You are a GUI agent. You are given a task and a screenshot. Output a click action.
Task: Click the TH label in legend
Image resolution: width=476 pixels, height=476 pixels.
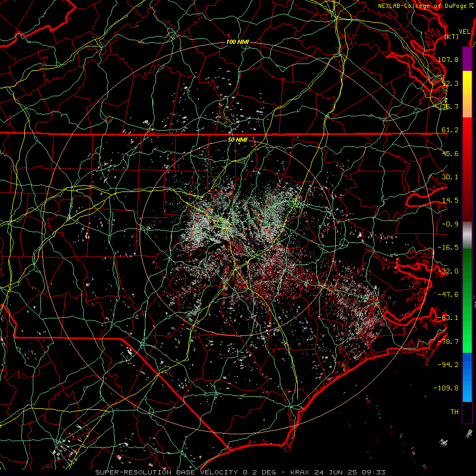[x=454, y=412]
